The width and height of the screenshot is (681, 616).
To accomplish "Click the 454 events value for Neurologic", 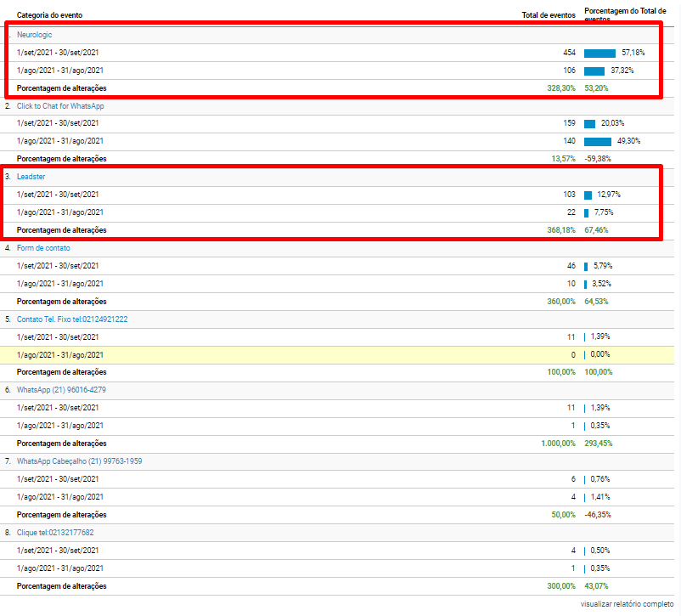I will (569, 53).
